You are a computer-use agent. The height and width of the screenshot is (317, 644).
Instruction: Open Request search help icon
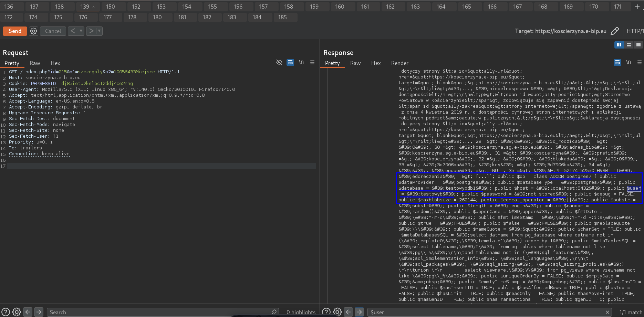tap(5, 312)
